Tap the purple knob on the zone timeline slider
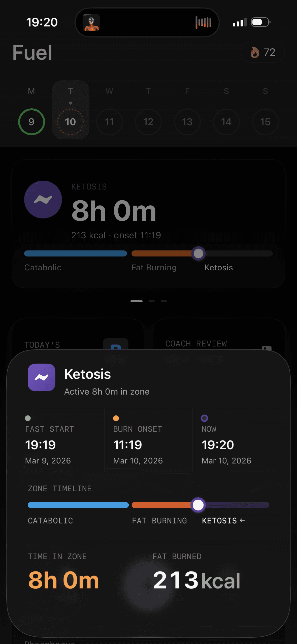Image resolution: width=297 pixels, height=644 pixels. pyautogui.click(x=198, y=505)
